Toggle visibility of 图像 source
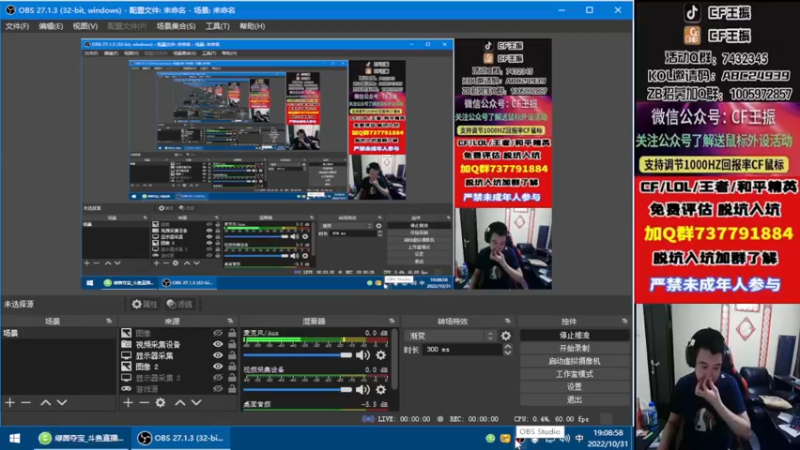The width and height of the screenshot is (800, 450). pos(218,333)
